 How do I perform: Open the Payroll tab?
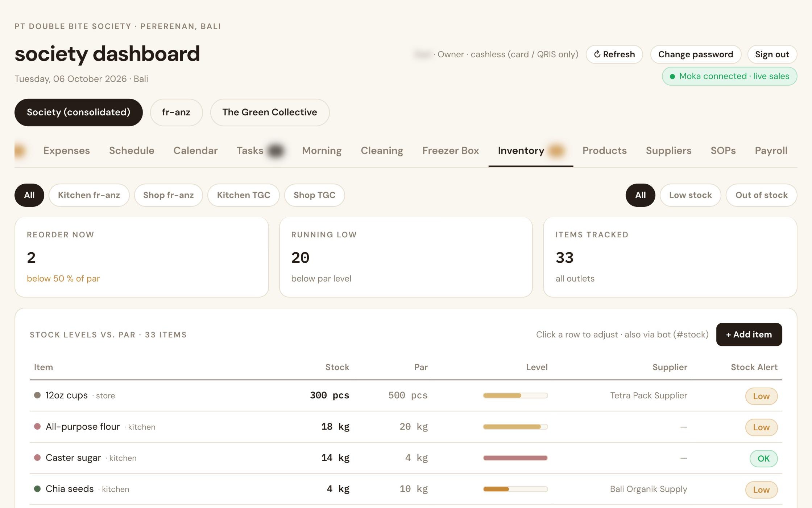771,151
